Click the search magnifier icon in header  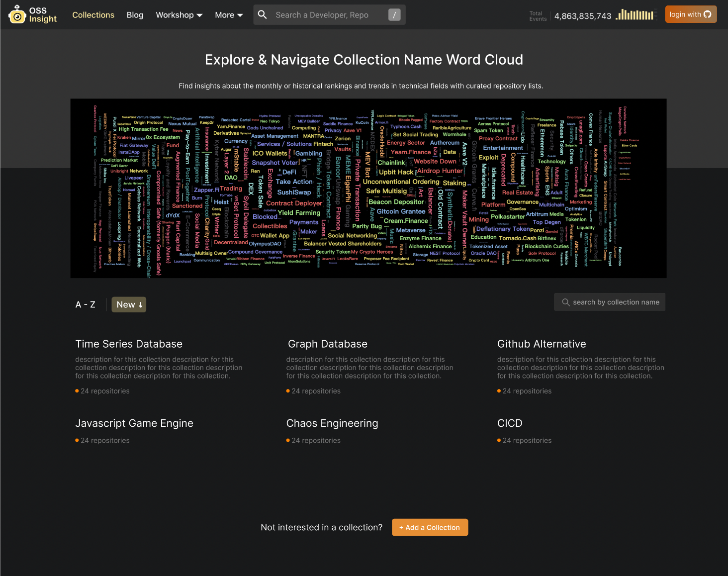pyautogui.click(x=263, y=15)
